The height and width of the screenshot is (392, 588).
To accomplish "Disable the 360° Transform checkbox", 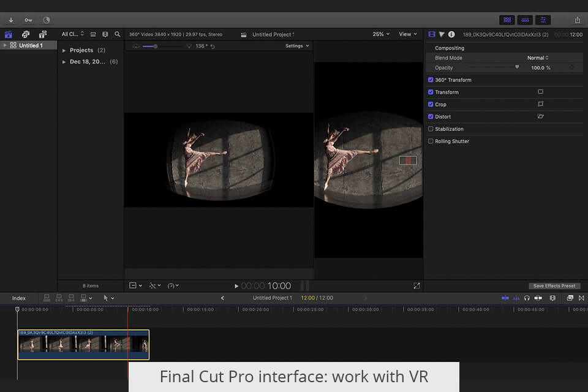I will point(431,80).
